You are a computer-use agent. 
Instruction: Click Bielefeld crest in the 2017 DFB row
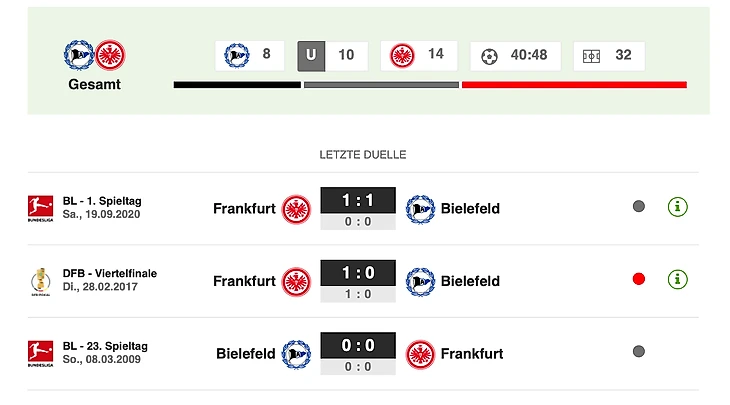pyautogui.click(x=420, y=281)
